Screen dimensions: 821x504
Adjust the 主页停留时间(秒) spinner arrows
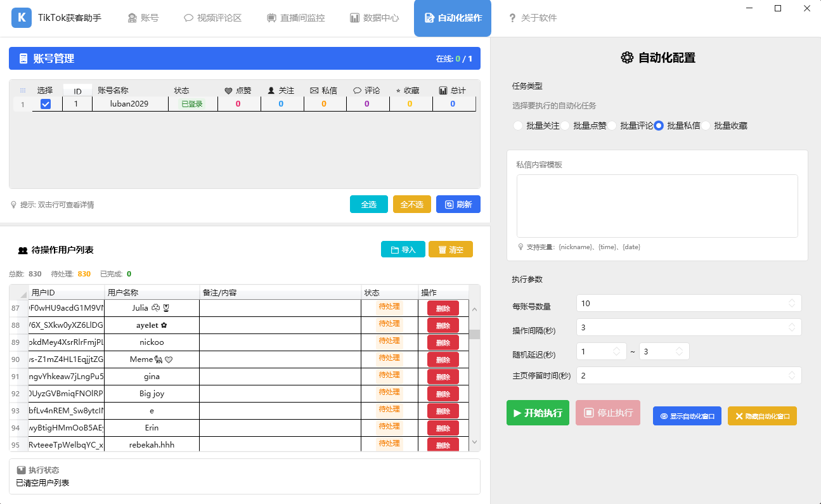[791, 375]
